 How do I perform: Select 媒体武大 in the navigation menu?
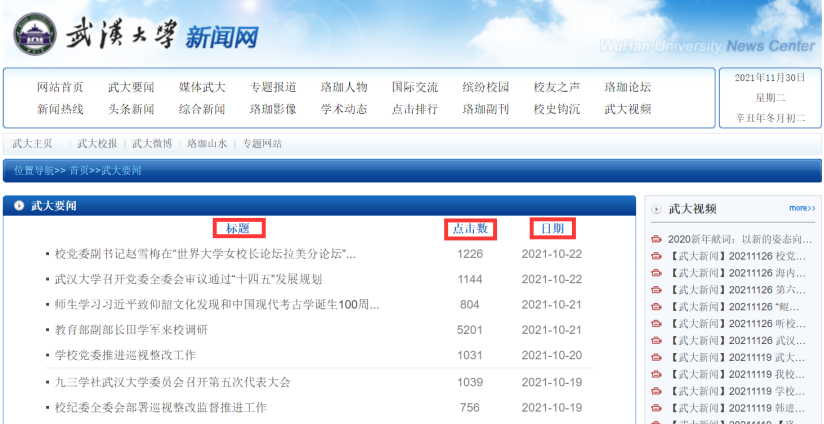tap(202, 87)
